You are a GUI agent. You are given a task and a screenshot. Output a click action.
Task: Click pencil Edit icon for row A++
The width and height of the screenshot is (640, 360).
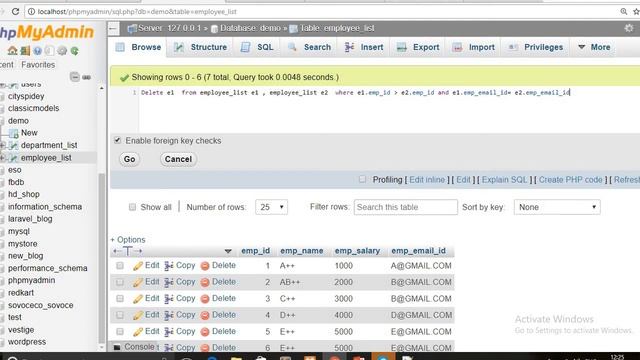[138, 266]
